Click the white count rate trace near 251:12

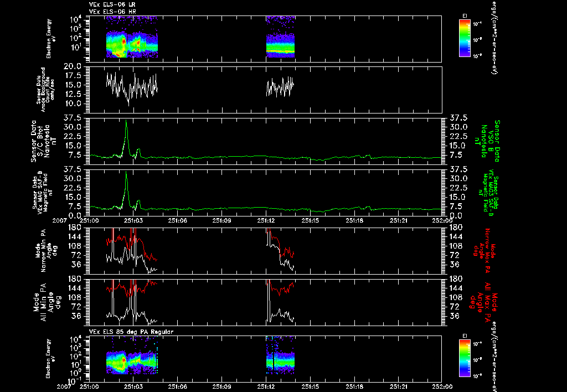coord(280,87)
